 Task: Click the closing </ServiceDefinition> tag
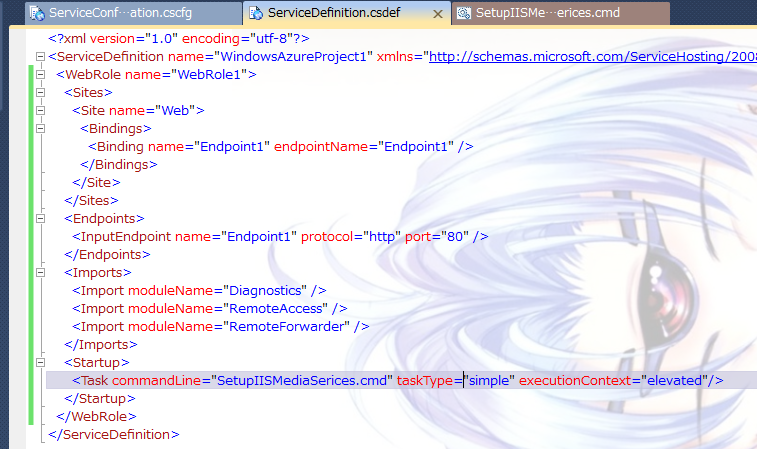pyautogui.click(x=113, y=435)
